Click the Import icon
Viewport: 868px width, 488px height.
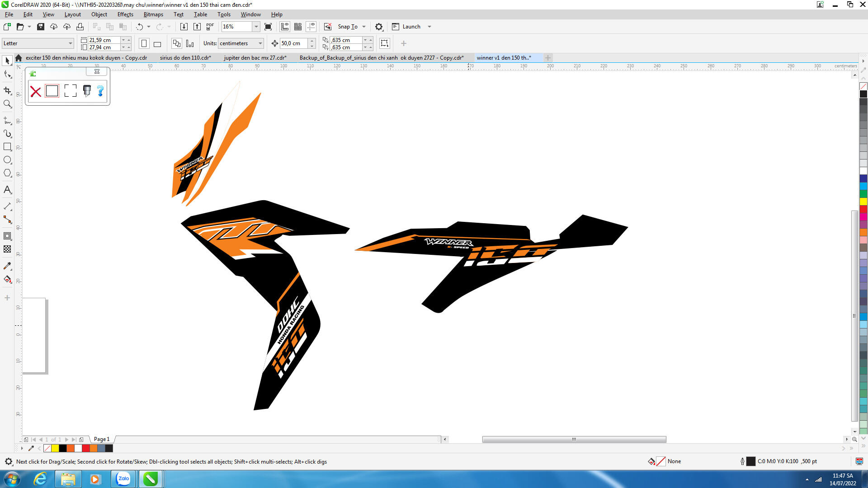pos(184,27)
